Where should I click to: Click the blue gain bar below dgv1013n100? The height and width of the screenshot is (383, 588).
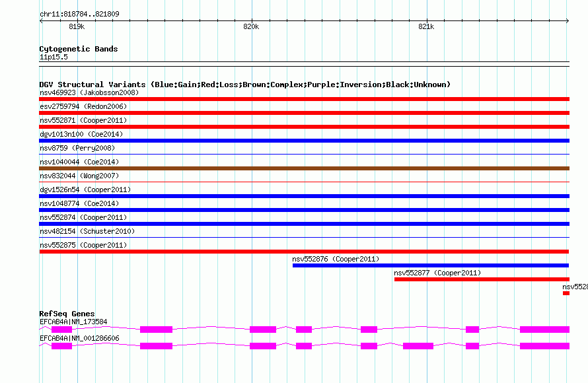304,141
